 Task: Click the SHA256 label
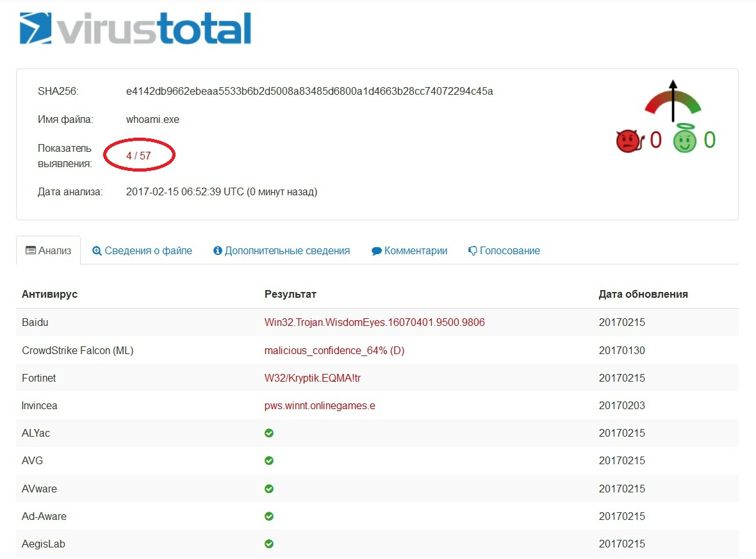[x=58, y=91]
